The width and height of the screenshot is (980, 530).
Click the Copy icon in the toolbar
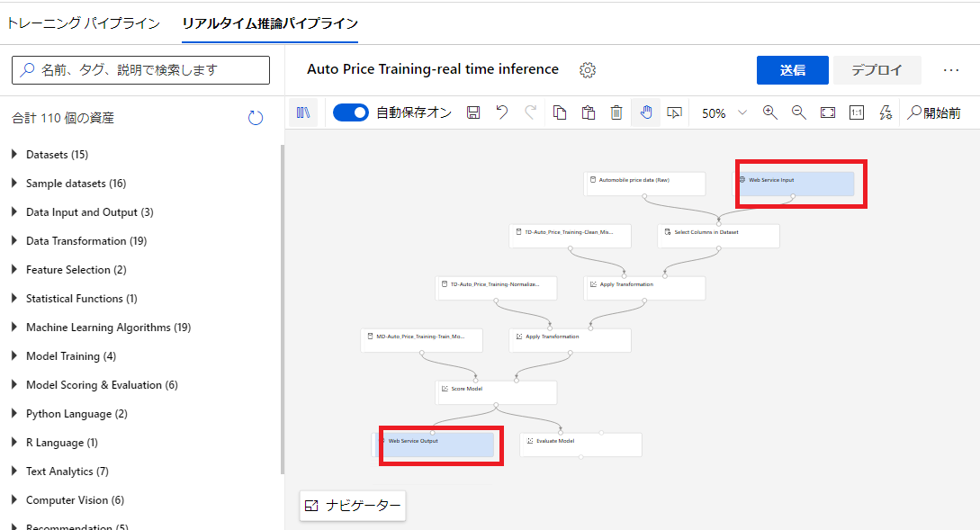(x=560, y=112)
